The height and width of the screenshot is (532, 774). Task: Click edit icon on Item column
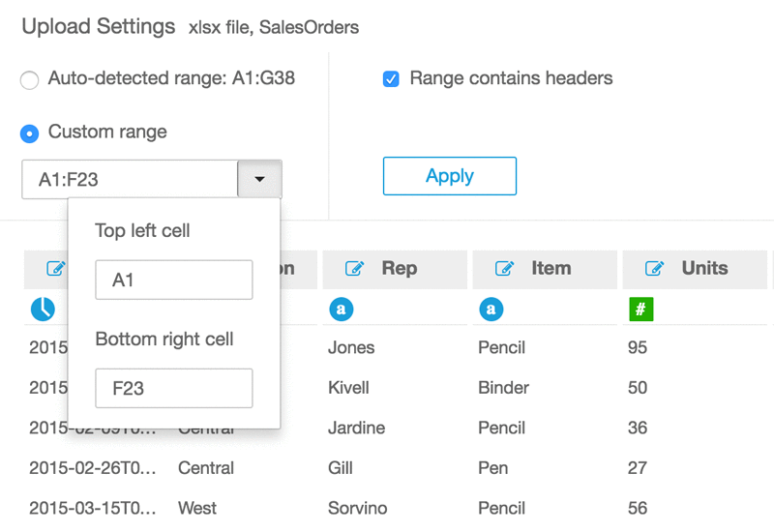(504, 269)
